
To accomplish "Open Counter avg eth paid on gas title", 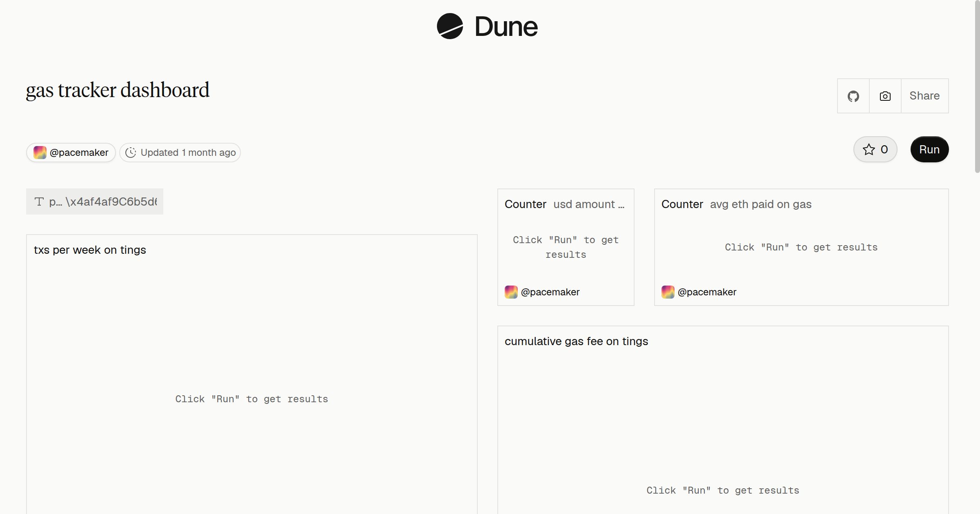I will coord(737,204).
